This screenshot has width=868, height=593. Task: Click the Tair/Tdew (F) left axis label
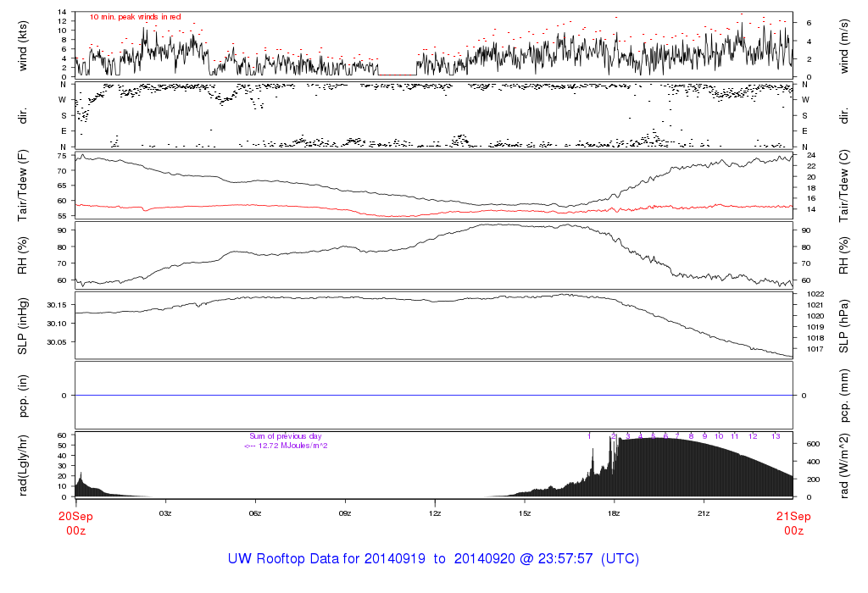tap(23, 184)
